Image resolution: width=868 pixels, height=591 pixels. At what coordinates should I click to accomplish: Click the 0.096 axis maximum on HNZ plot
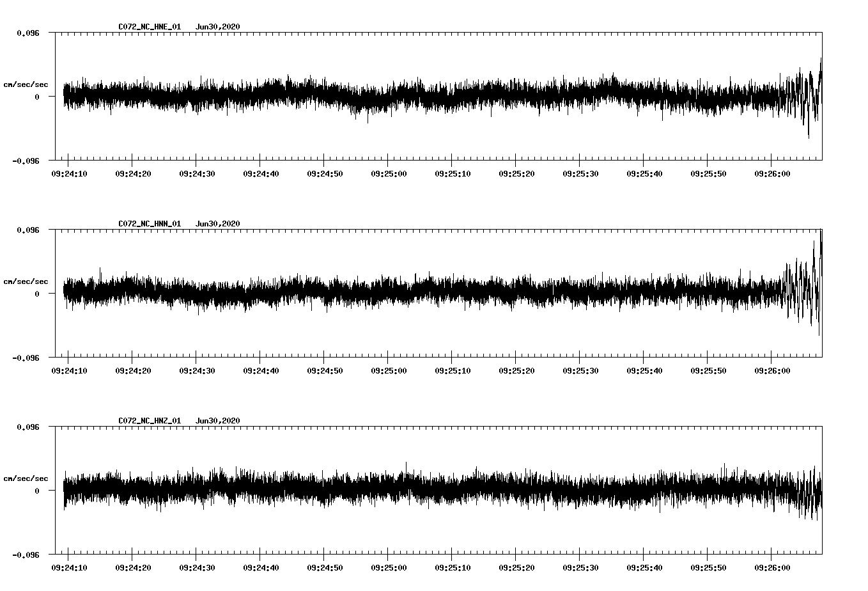coord(27,427)
